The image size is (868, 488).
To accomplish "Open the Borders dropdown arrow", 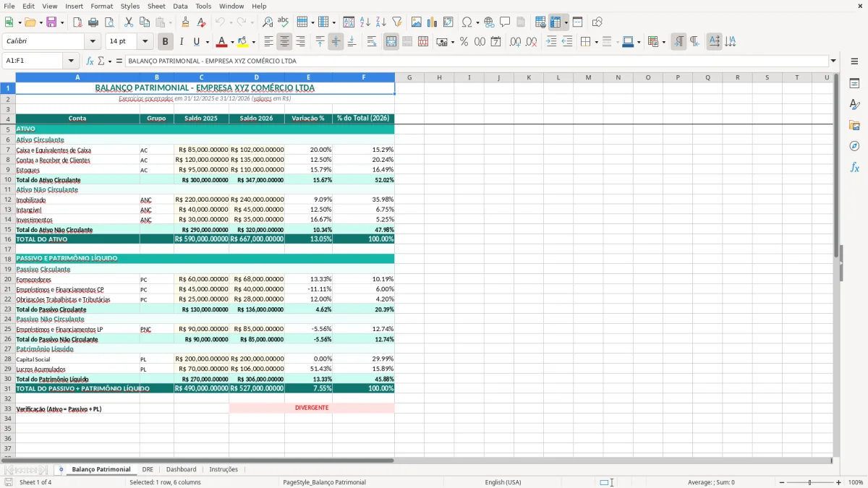I will click(x=596, y=42).
